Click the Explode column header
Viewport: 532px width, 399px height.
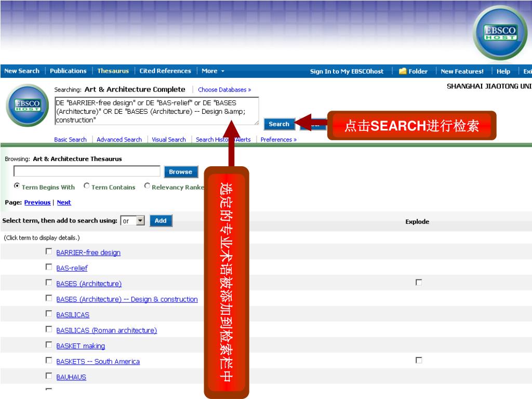pyautogui.click(x=417, y=222)
